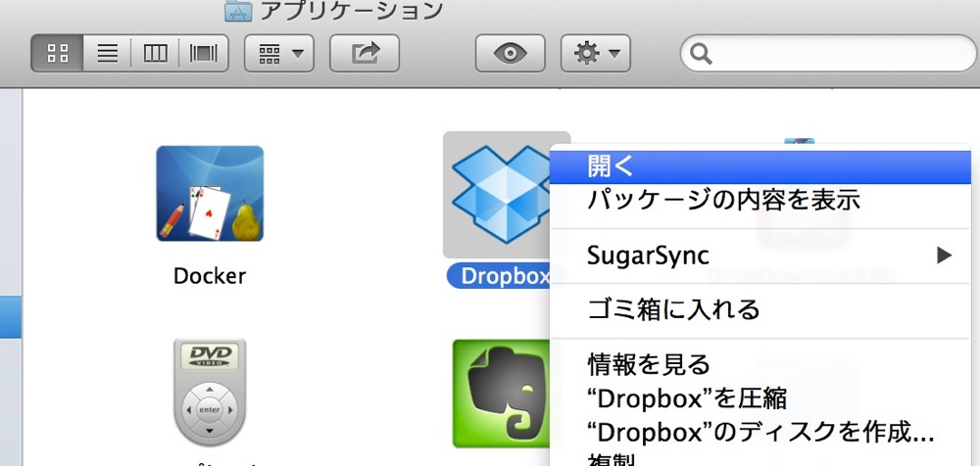This screenshot has width=980, height=466.
Task: Select the DVD Player application icon
Action: (210, 393)
